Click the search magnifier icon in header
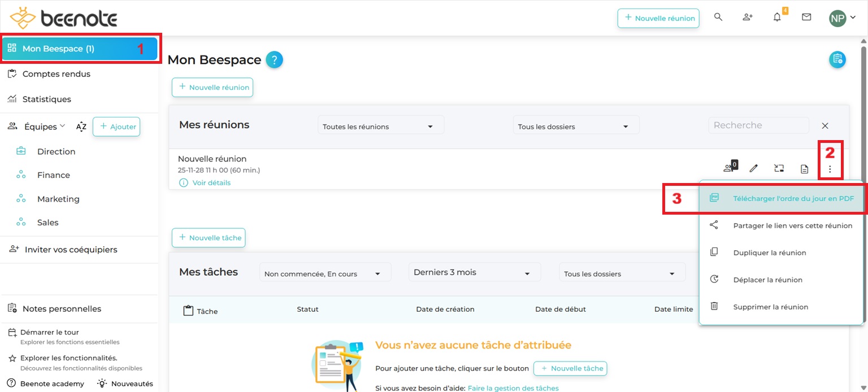The width and height of the screenshot is (868, 392). click(x=718, y=18)
